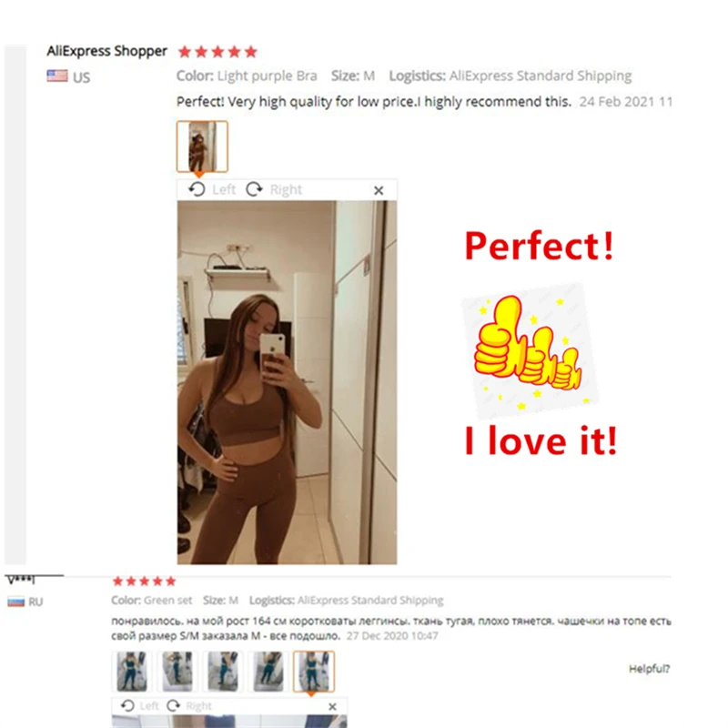Click the Helpful? link
This screenshot has width=728, height=728.
pos(649,669)
